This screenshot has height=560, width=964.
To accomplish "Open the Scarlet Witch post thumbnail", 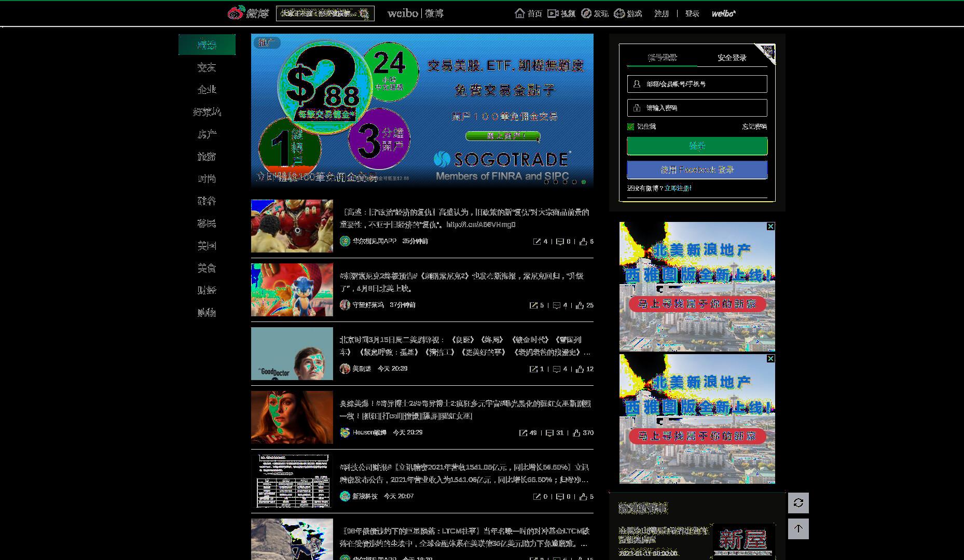I will 292,417.
